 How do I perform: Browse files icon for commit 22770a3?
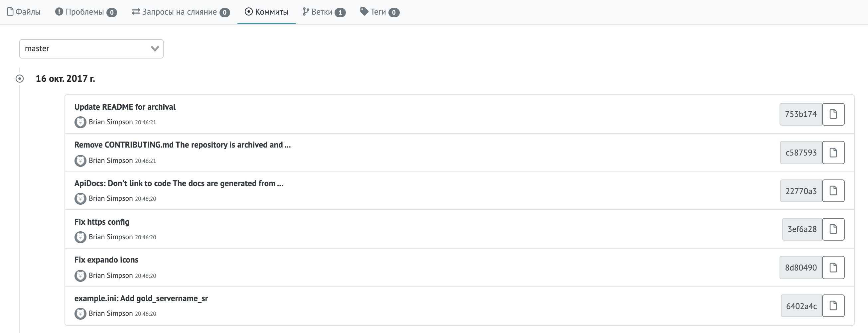tap(833, 191)
